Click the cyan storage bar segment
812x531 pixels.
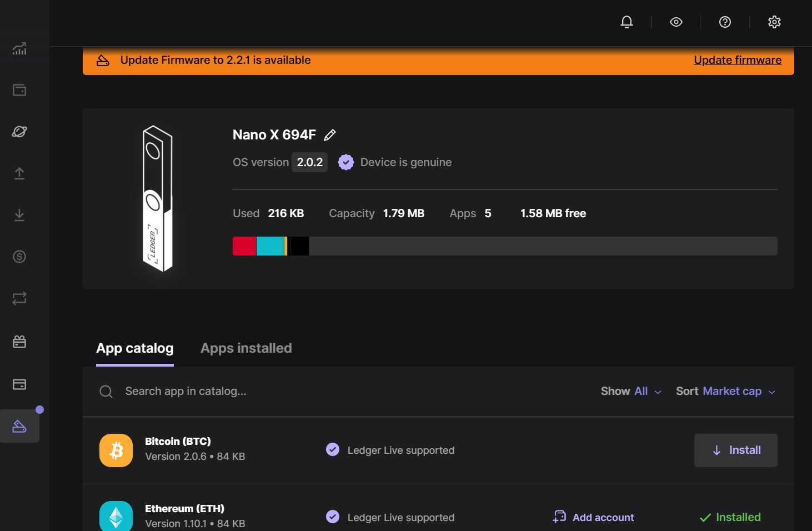[270, 246]
